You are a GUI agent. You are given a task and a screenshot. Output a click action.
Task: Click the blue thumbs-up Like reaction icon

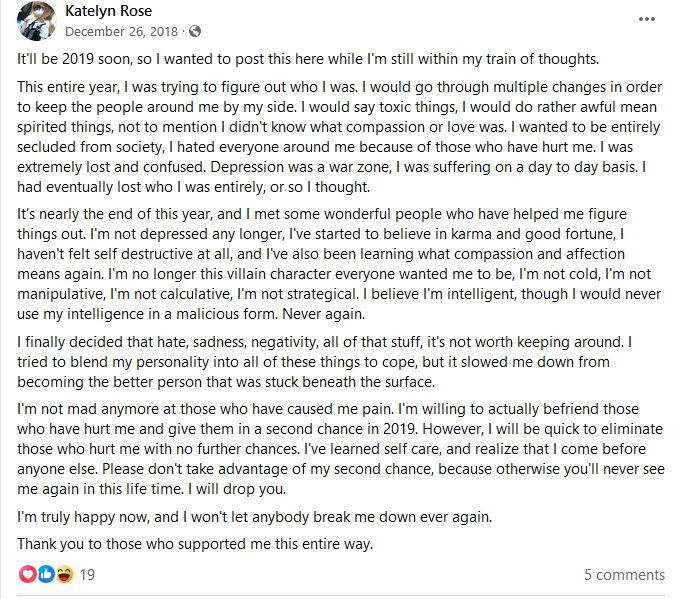[x=46, y=574]
